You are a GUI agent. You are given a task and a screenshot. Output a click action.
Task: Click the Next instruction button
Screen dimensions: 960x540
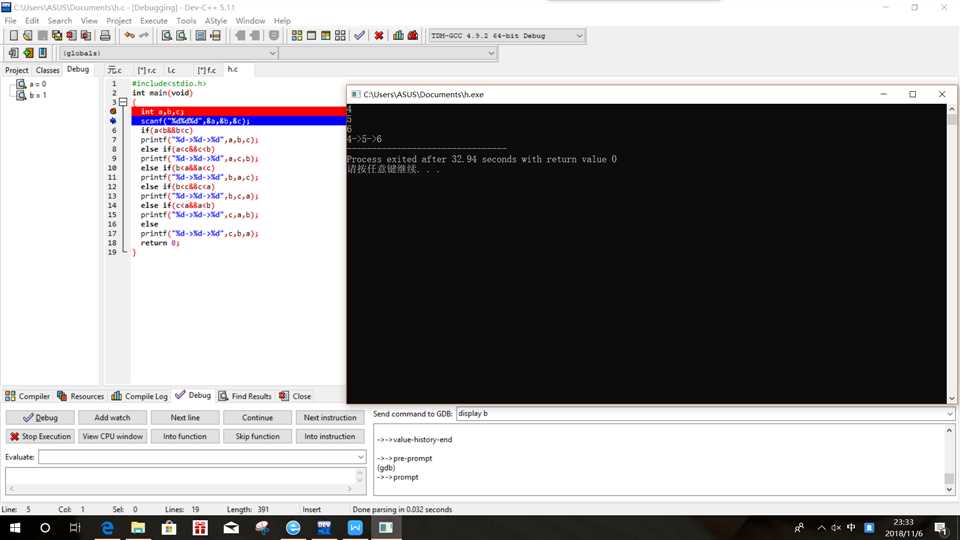click(x=330, y=418)
